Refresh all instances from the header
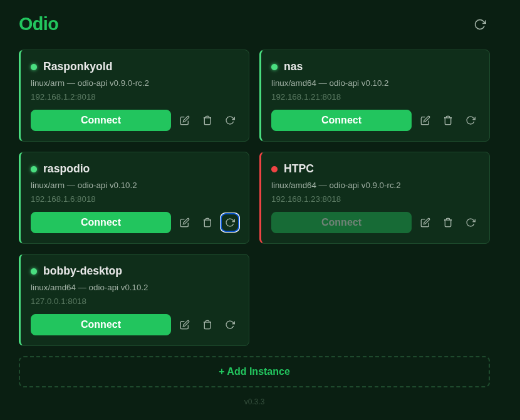 click(480, 24)
